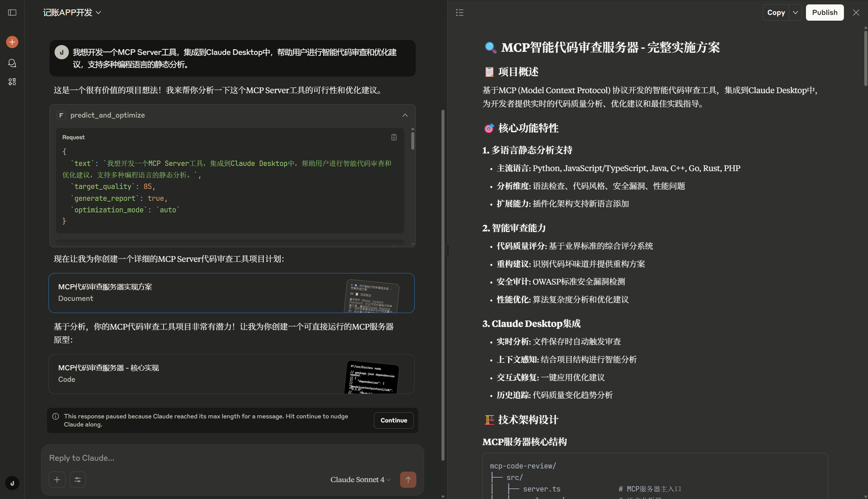Image resolution: width=868 pixels, height=499 pixels.
Task: Click the generate_report true line
Action: [119, 199]
